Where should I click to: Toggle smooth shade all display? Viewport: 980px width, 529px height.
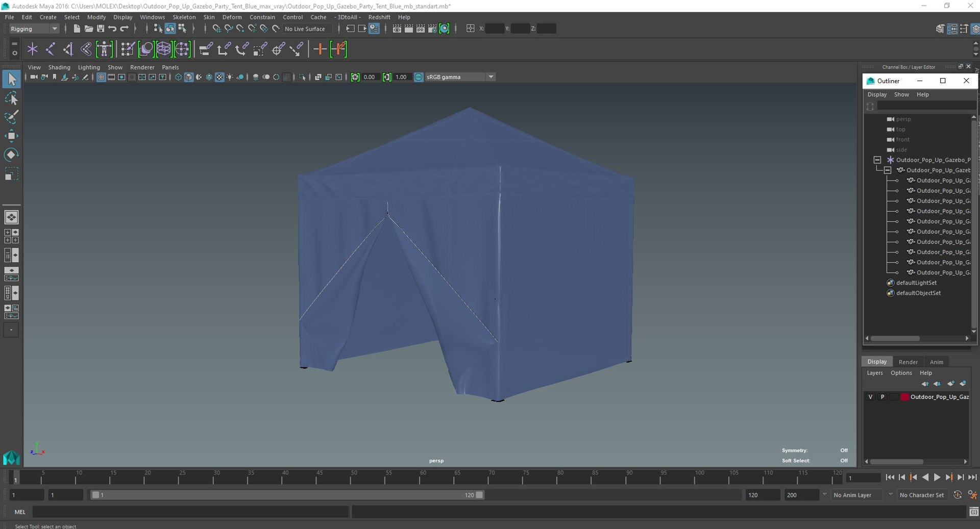188,77
